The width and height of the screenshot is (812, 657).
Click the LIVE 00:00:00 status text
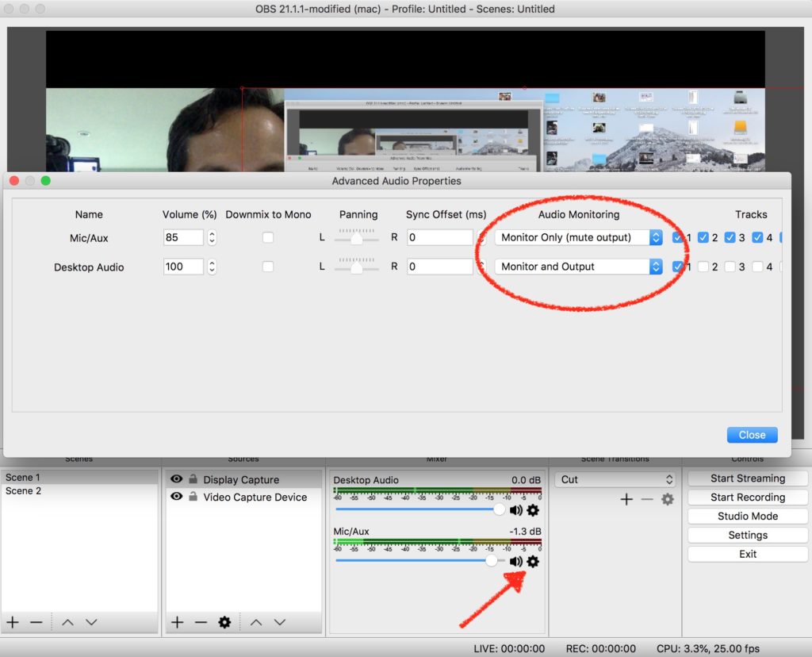(508, 648)
